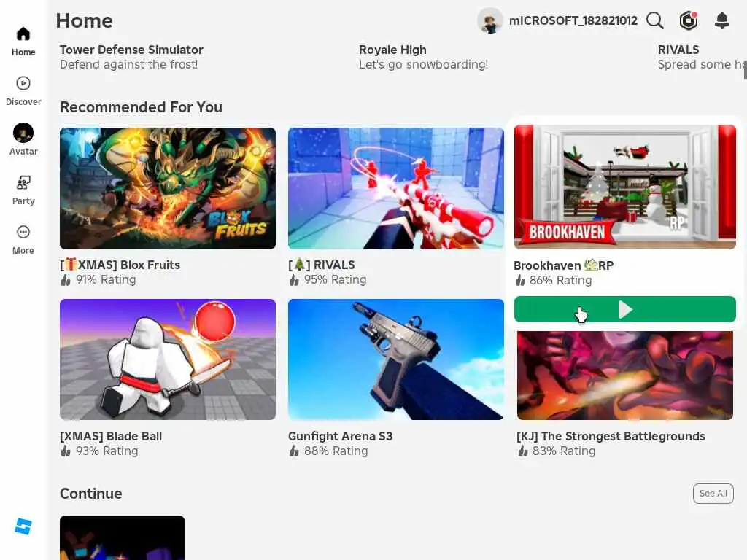
Task: Click the [🎄] RIVALS game title
Action: [322, 265]
